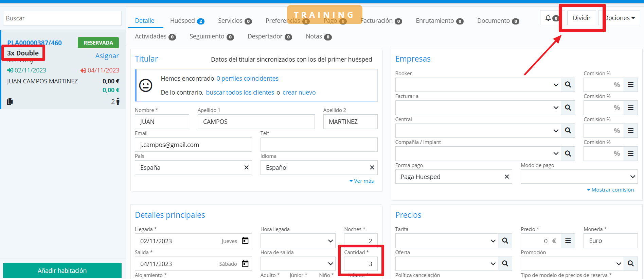This screenshot has width=644, height=279.
Task: Open the Opciones dropdown menu
Action: (x=620, y=18)
